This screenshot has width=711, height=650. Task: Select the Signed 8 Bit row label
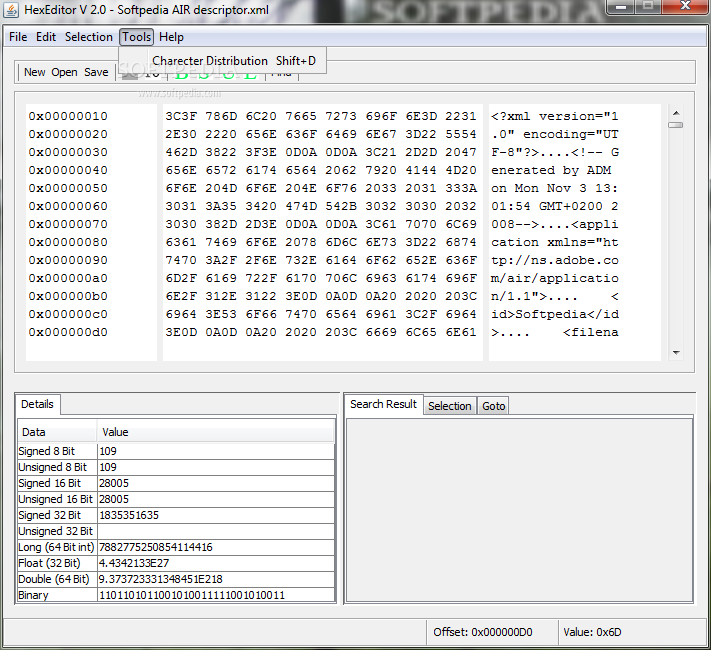[x=57, y=451]
